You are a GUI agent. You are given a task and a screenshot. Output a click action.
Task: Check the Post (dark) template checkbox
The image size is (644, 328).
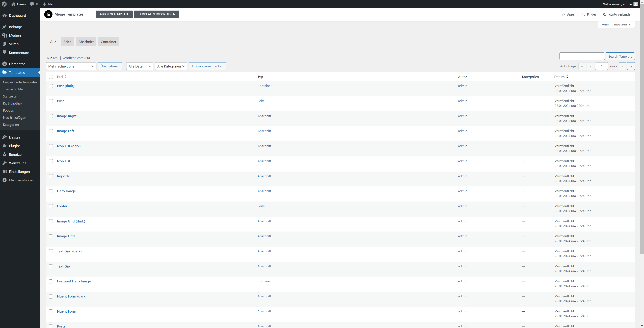51,86
